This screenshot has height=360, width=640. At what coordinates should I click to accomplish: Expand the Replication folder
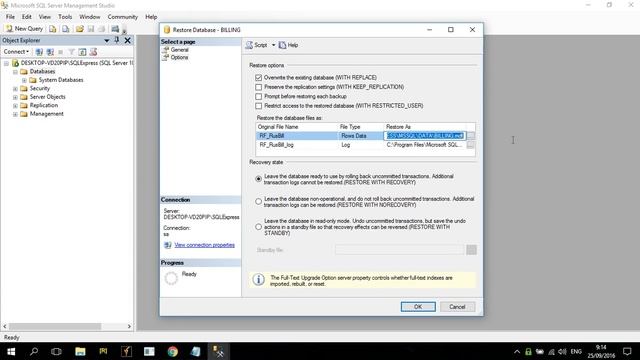pyautogui.click(x=15, y=106)
